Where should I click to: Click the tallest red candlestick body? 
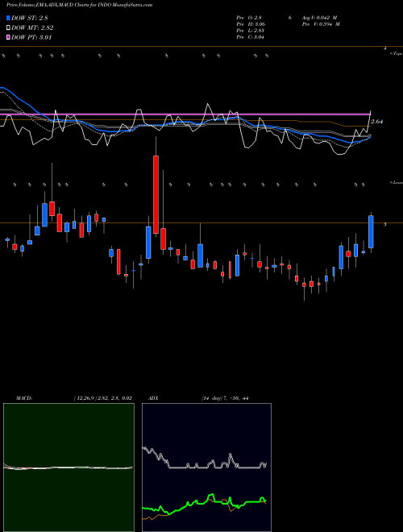[x=156, y=195]
